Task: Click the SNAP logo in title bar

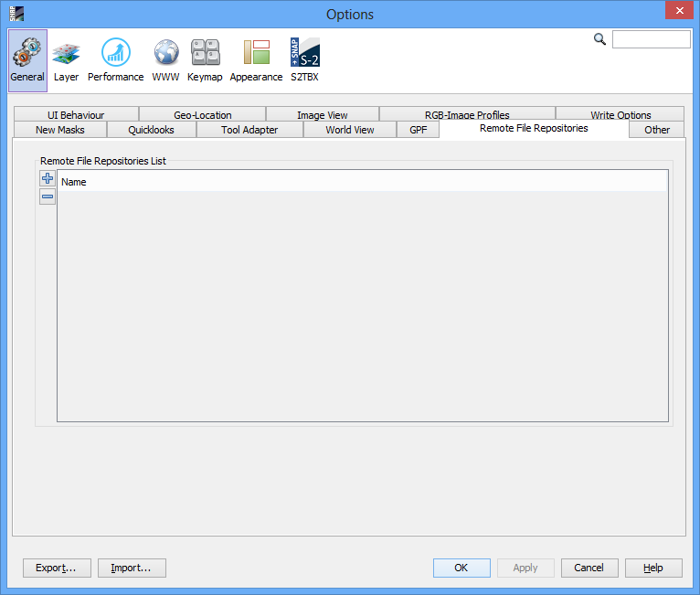Action: (16, 14)
